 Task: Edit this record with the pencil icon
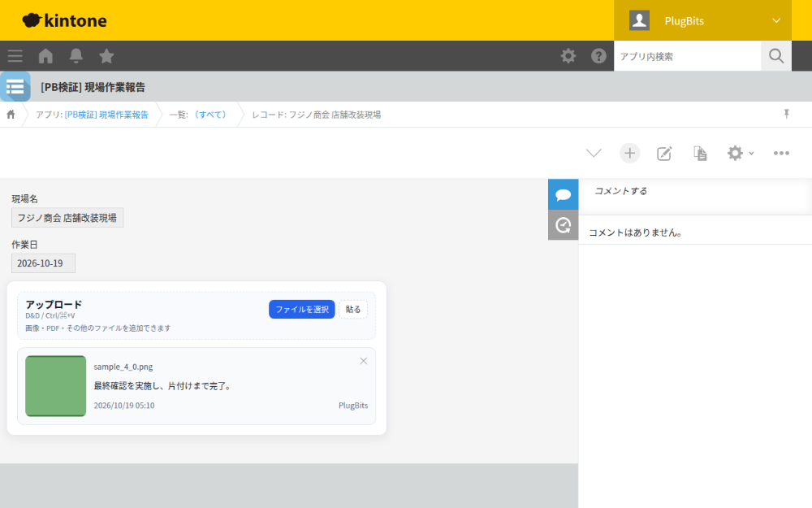coord(664,154)
